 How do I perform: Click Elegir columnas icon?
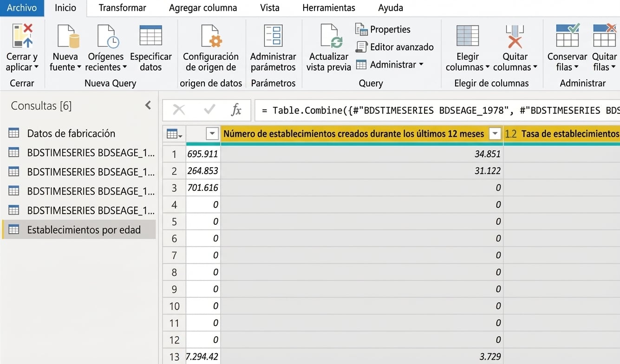(468, 36)
